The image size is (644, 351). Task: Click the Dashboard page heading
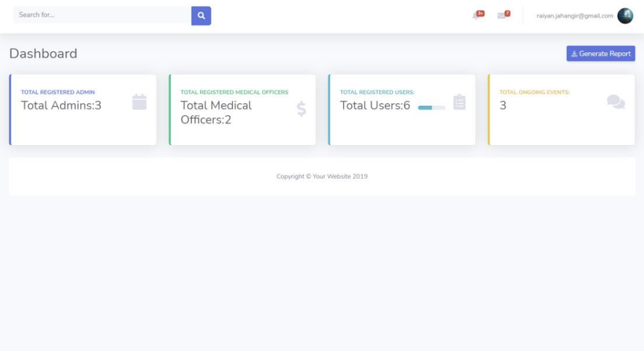pyautogui.click(x=44, y=54)
